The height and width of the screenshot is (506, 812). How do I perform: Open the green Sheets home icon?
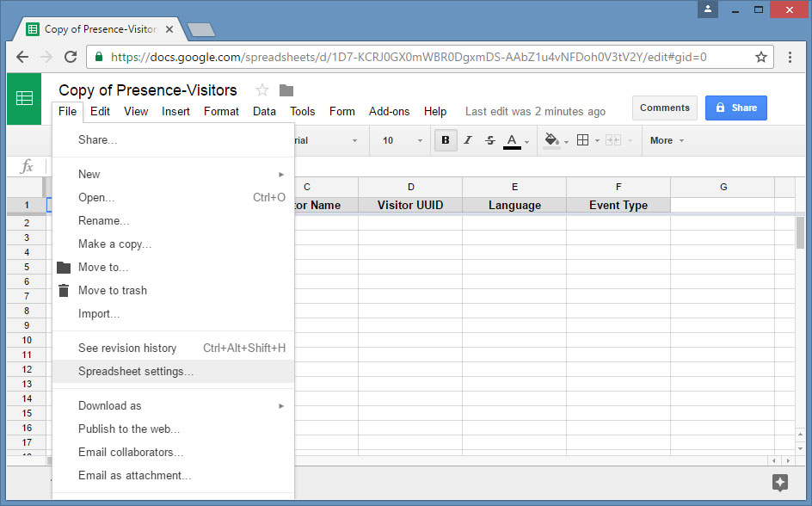[24, 99]
